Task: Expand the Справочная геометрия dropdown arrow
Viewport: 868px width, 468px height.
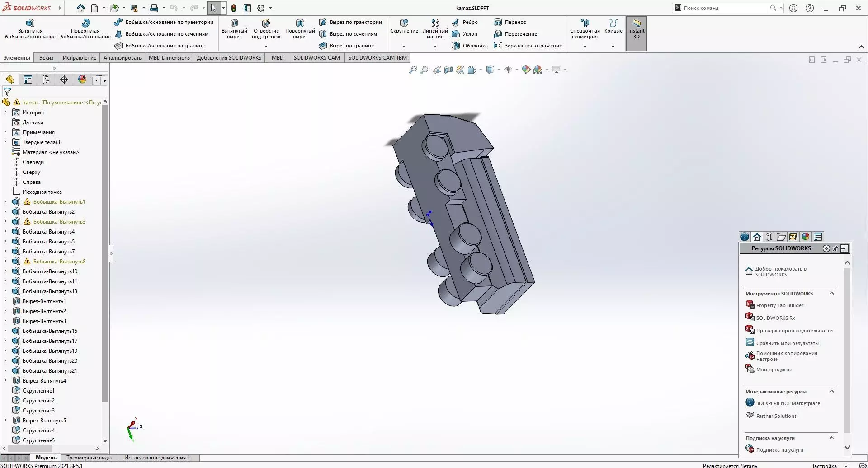Action: tap(585, 47)
